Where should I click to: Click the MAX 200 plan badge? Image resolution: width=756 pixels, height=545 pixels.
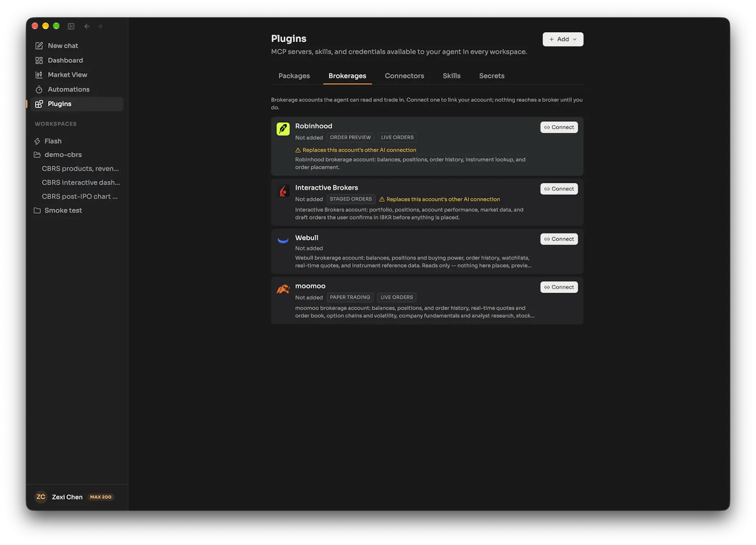click(x=101, y=497)
